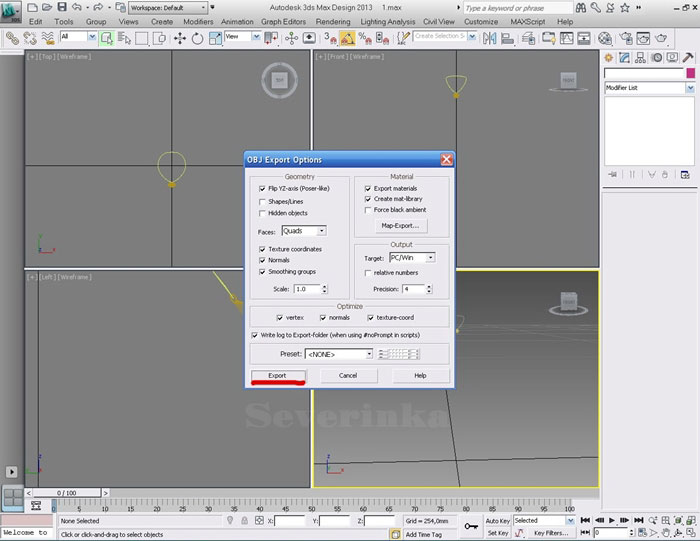Screen dimensions: 700x541
Task: Click the Map-Export... button
Action: (x=401, y=226)
